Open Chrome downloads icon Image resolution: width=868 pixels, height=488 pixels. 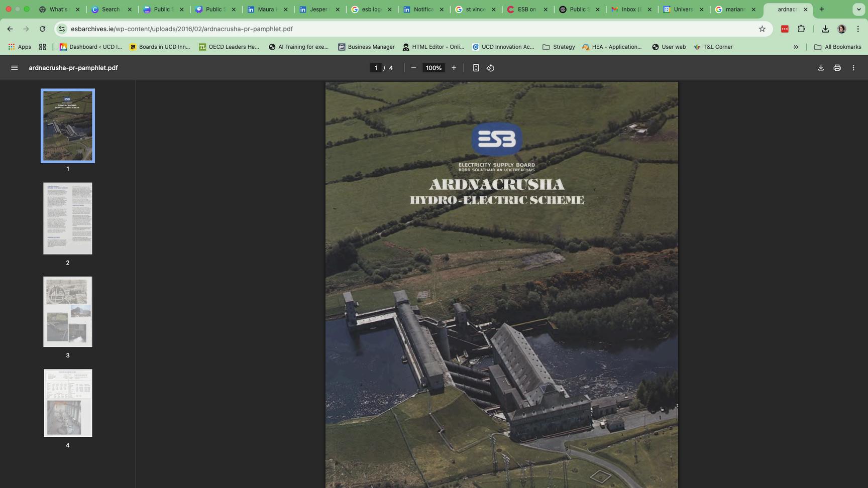coord(825,29)
